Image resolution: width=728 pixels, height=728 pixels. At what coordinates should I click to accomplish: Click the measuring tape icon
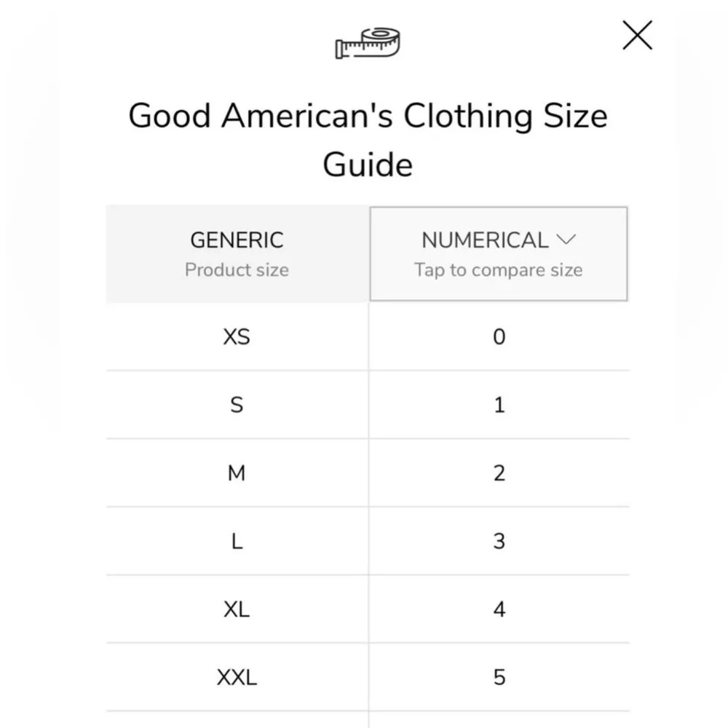[x=367, y=41]
